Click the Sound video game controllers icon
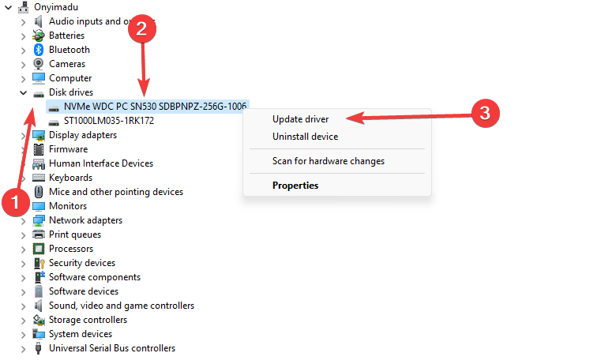Screen dimensions: 612x364 pos(38,306)
